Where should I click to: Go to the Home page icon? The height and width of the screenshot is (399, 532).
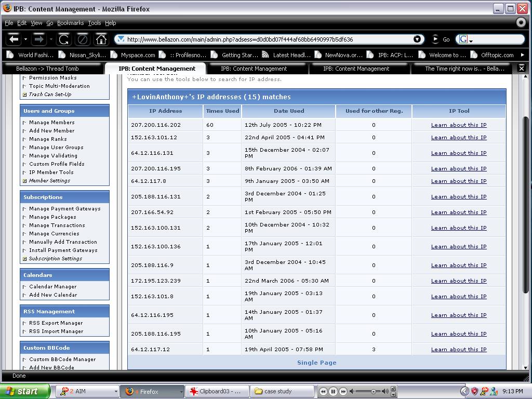point(101,39)
